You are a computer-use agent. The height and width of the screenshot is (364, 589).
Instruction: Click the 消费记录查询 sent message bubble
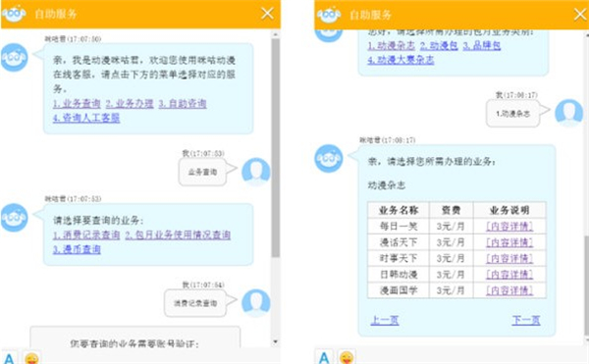coord(195,303)
